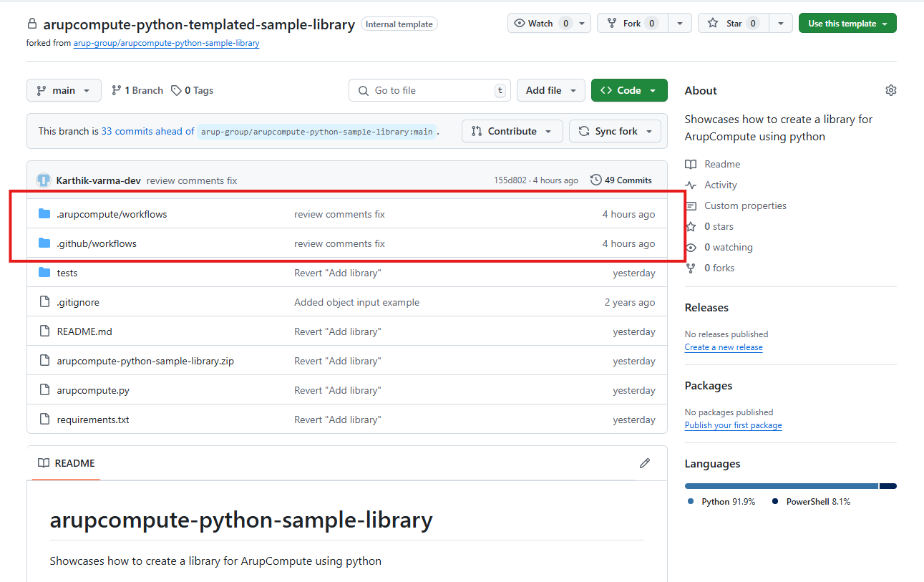Click the Python segment of the languages bar
Viewport: 924px width, 582px height.
(780, 486)
